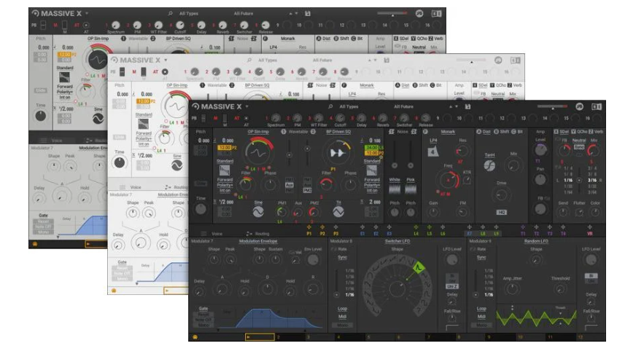Click the Midi button in Modulator 8
The width and height of the screenshot is (644, 346).
(343, 316)
